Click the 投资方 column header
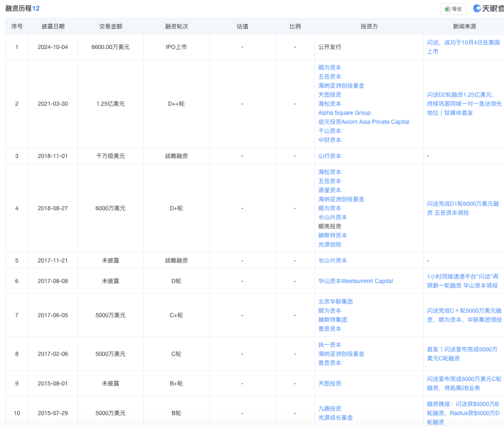Viewport: 504px width, 427px height. click(369, 26)
